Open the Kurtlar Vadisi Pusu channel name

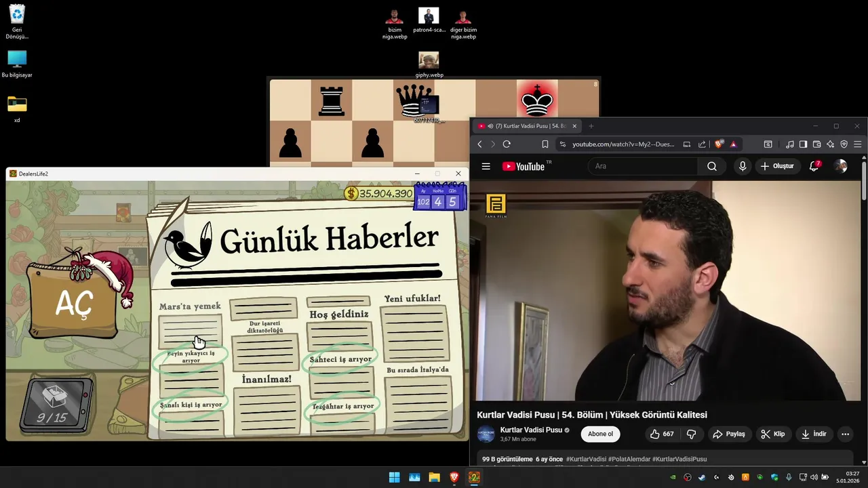tap(531, 430)
